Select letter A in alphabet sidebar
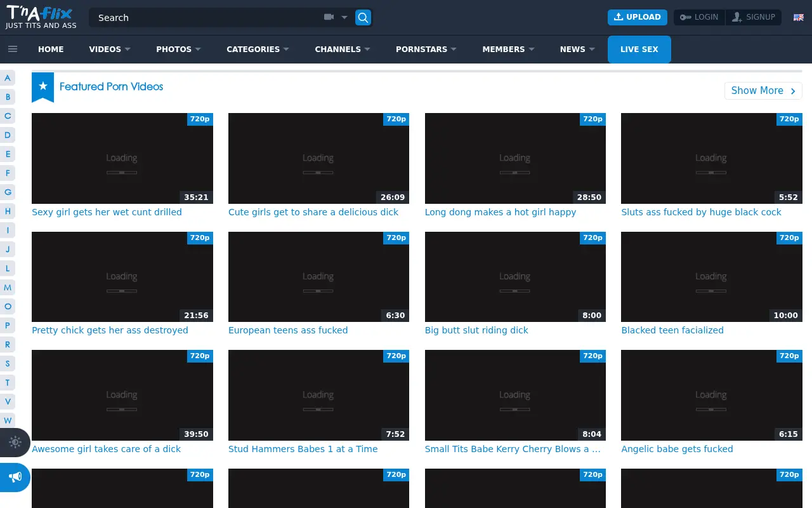Viewport: 812px width, 508px height. pyautogui.click(x=8, y=78)
